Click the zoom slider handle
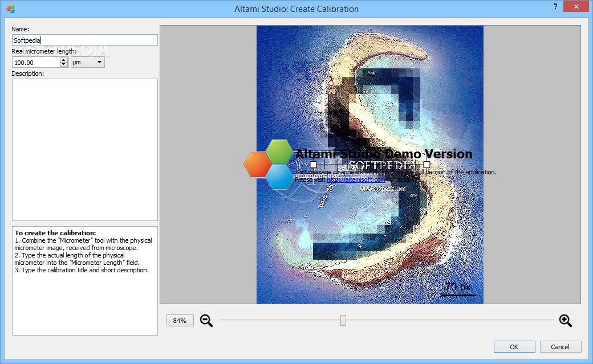The image size is (593, 364). tap(343, 321)
